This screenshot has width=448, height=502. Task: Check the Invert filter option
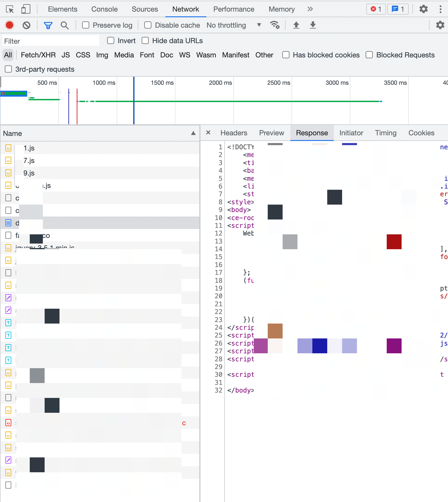click(111, 40)
